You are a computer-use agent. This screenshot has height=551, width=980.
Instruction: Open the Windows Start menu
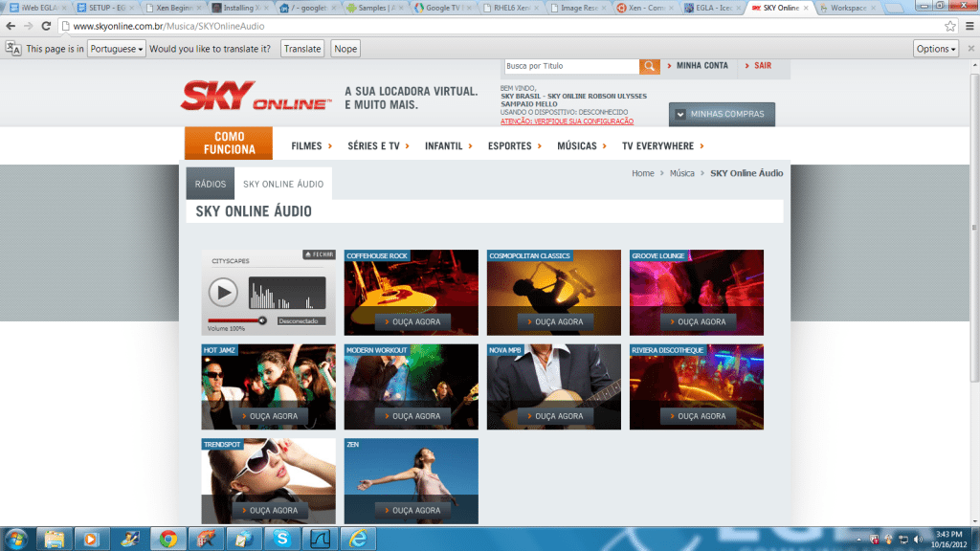(x=17, y=539)
